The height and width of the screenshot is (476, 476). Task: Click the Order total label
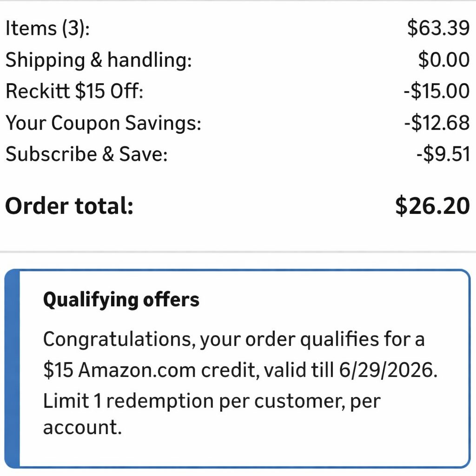coord(69,206)
